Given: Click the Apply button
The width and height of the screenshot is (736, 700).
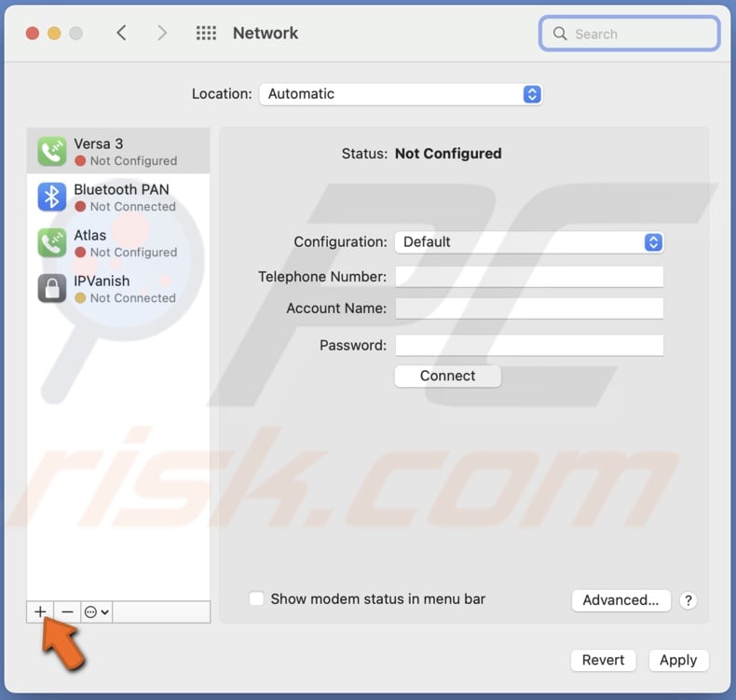Looking at the screenshot, I should point(678,660).
